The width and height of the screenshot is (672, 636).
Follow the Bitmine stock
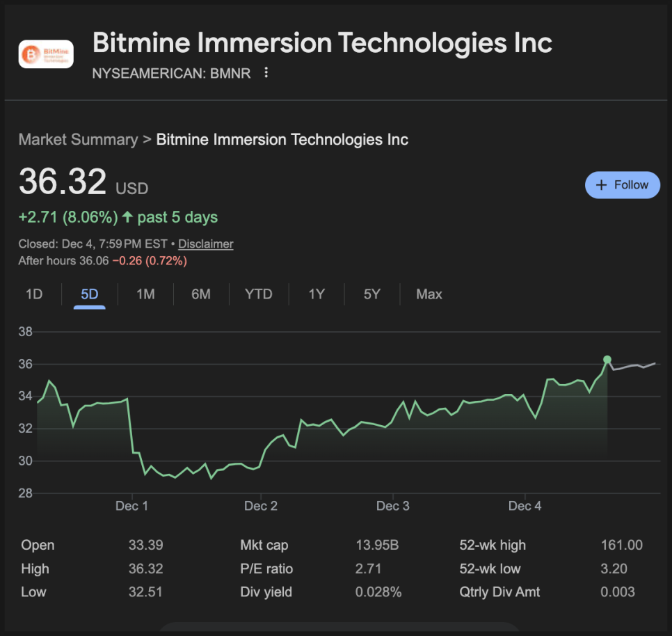coord(622,185)
